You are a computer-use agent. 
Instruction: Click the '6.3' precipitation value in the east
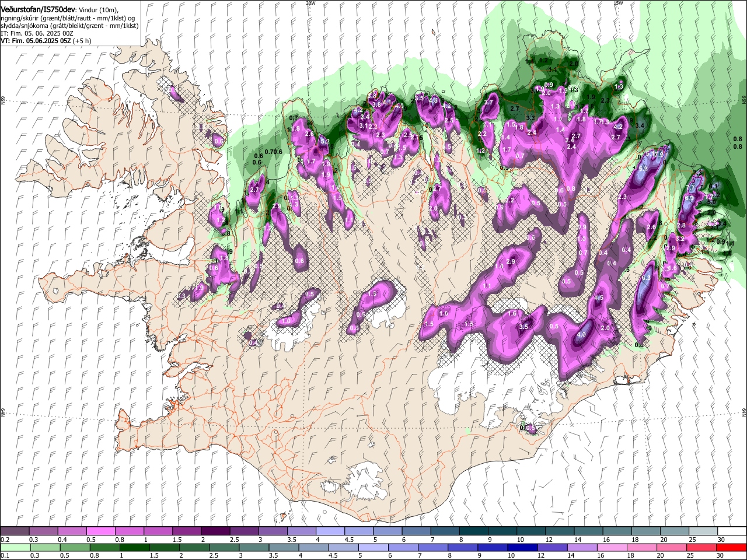(x=645, y=279)
